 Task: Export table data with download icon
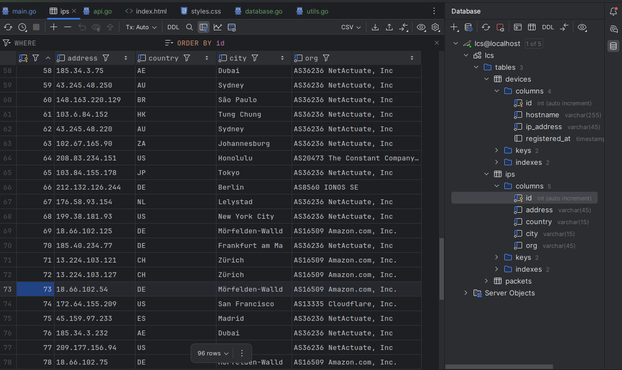pyautogui.click(x=375, y=27)
